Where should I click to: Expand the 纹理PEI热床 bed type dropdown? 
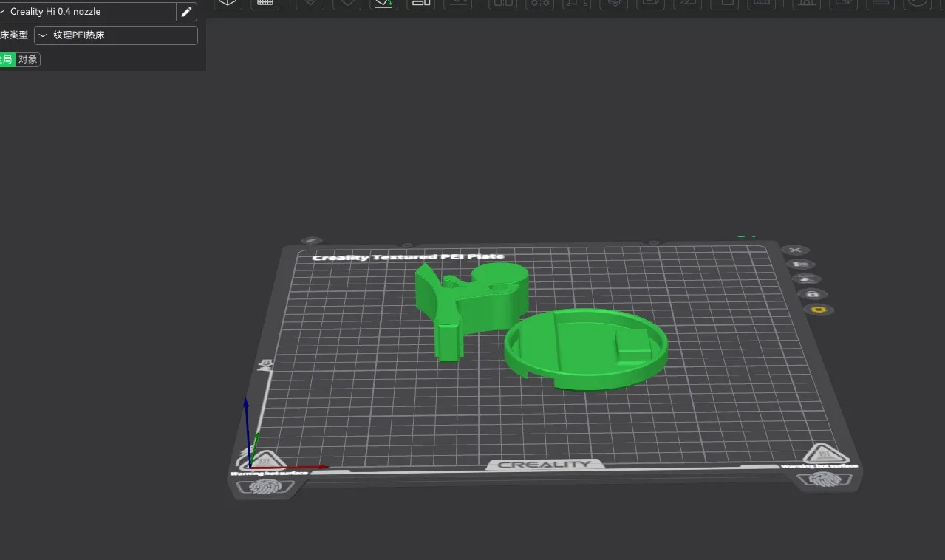[x=116, y=35]
